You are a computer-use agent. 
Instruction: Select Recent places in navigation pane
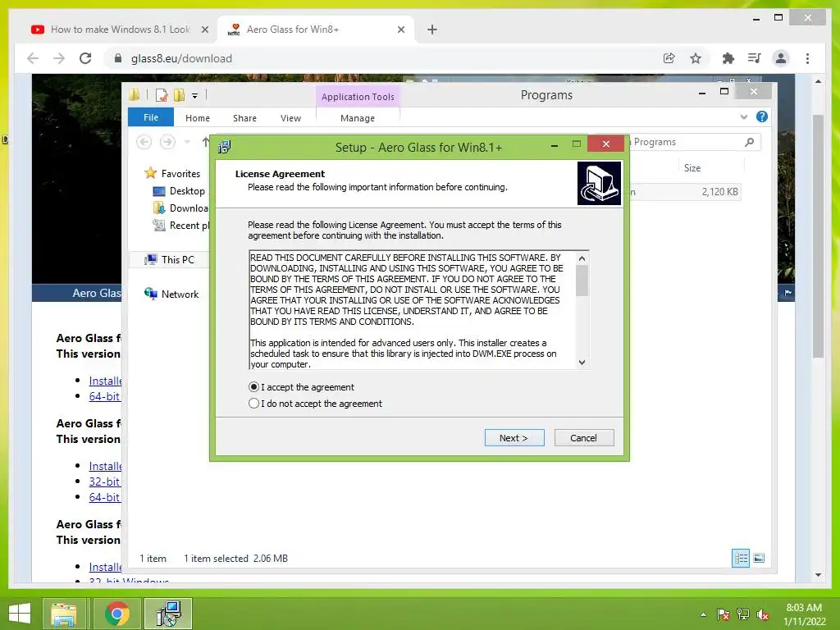pyautogui.click(x=181, y=225)
